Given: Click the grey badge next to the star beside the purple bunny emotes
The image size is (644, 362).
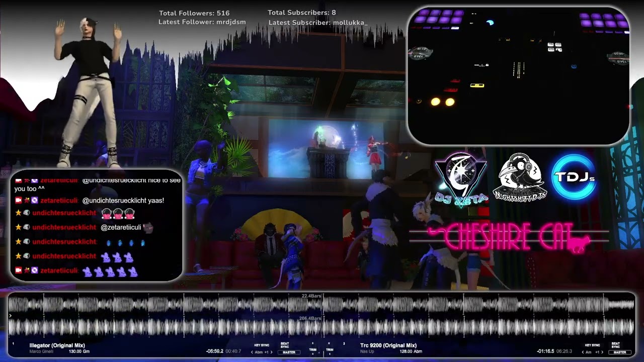Looking at the screenshot, I should [27, 256].
